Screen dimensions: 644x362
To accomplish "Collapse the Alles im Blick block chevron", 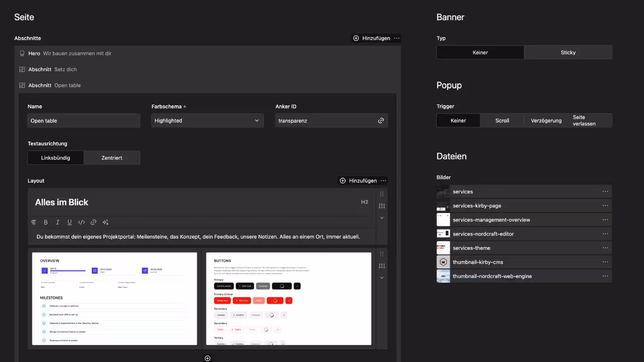I will click(x=382, y=218).
